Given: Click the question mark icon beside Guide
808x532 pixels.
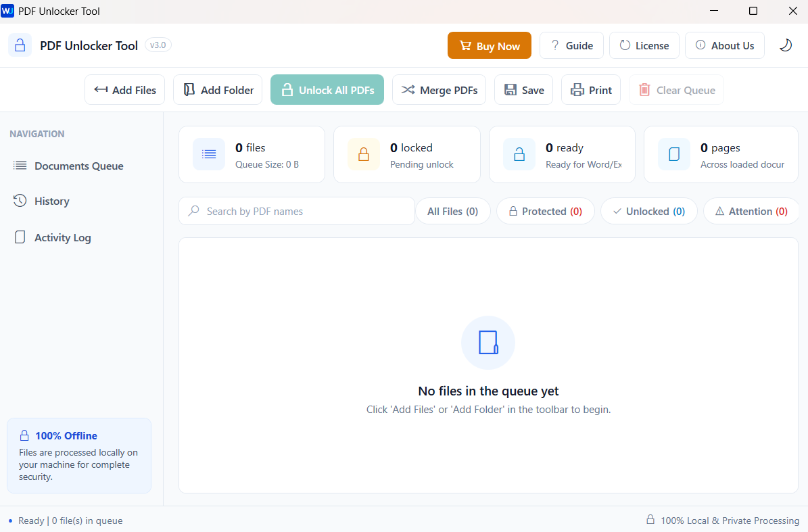Looking at the screenshot, I should pos(555,45).
